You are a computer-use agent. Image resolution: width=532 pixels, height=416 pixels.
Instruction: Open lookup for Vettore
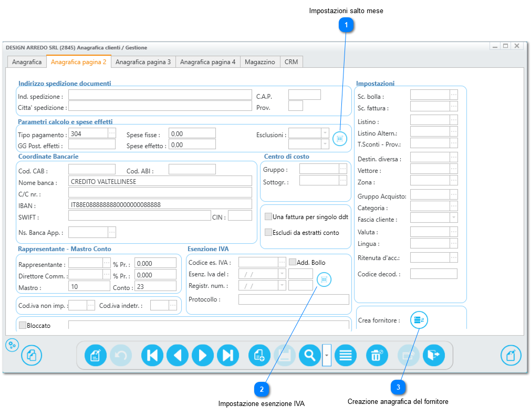[454, 169]
